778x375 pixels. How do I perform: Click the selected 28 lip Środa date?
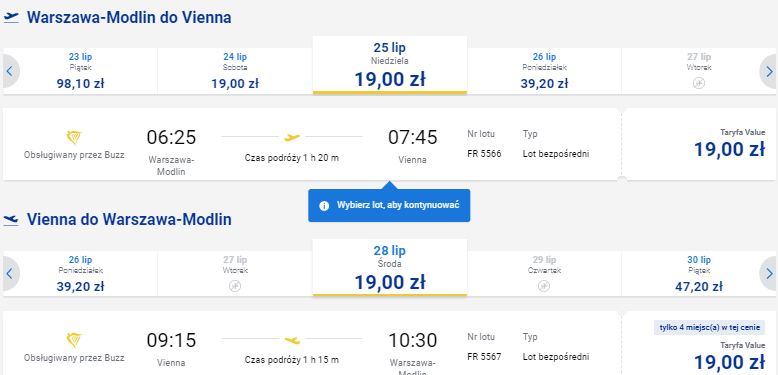tap(389, 267)
